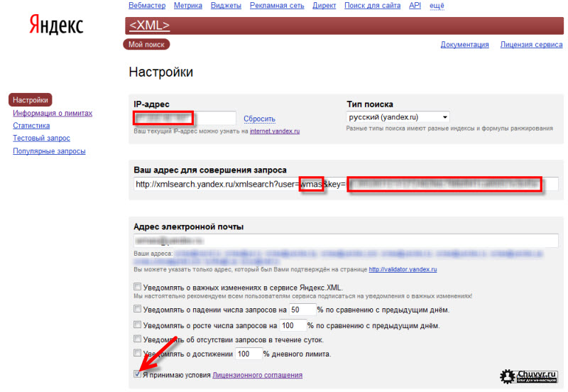Open internet.yandex.ru link
The image size is (568, 392).
tap(275, 131)
